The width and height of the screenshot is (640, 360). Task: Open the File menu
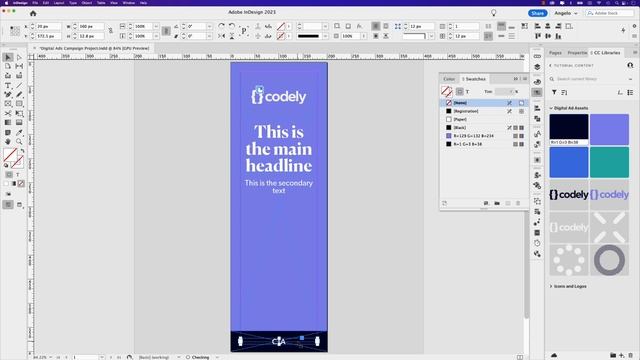(35, 3)
